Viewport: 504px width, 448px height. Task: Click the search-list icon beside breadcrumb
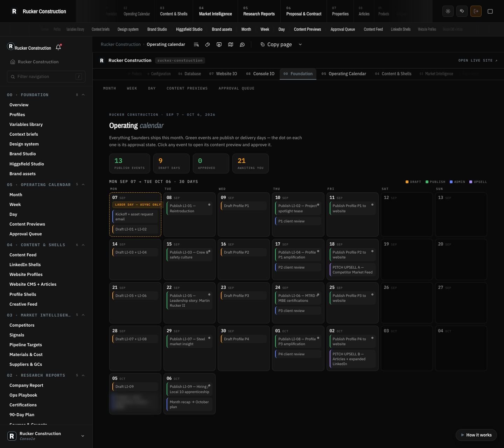click(196, 44)
